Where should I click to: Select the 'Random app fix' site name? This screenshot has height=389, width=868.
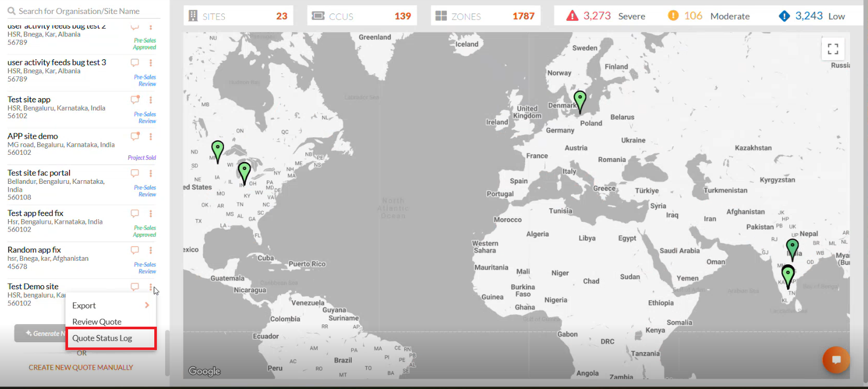(x=34, y=250)
